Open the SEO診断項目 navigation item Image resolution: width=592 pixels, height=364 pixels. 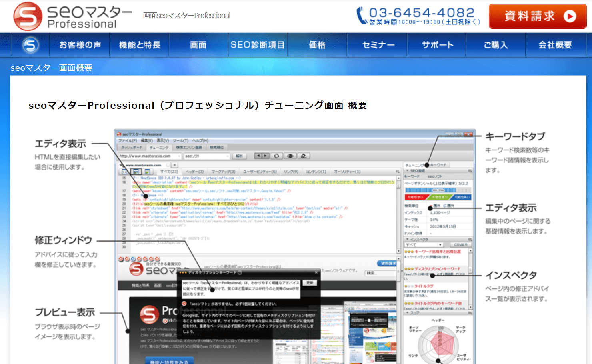258,45
